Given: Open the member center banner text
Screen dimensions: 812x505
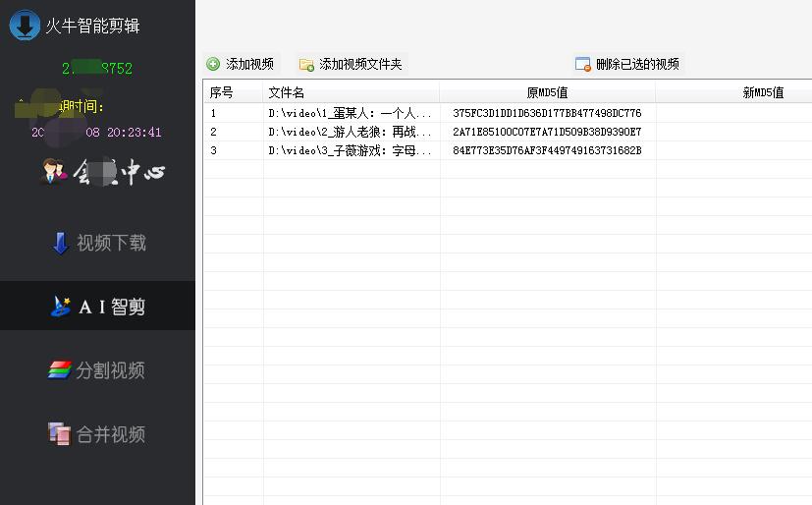Looking at the screenshot, I should click(119, 172).
